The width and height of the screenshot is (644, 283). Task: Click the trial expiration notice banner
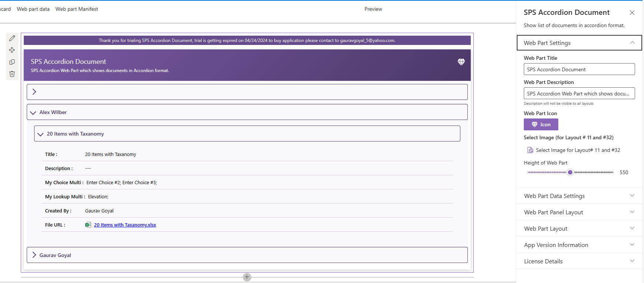point(247,40)
